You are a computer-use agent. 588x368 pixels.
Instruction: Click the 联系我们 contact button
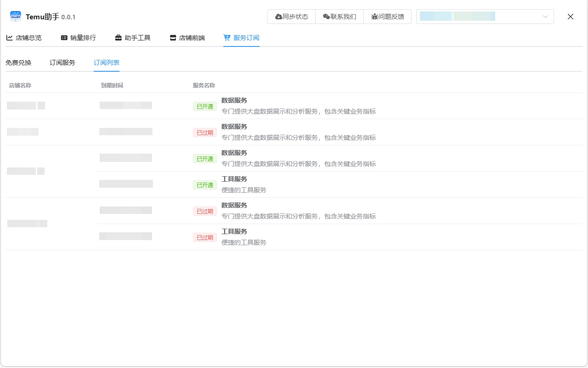pos(339,16)
